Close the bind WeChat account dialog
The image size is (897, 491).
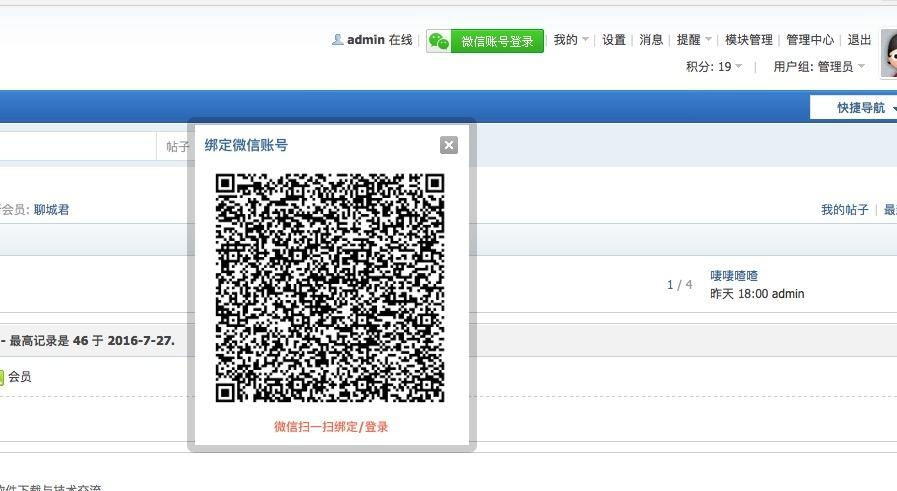449,145
